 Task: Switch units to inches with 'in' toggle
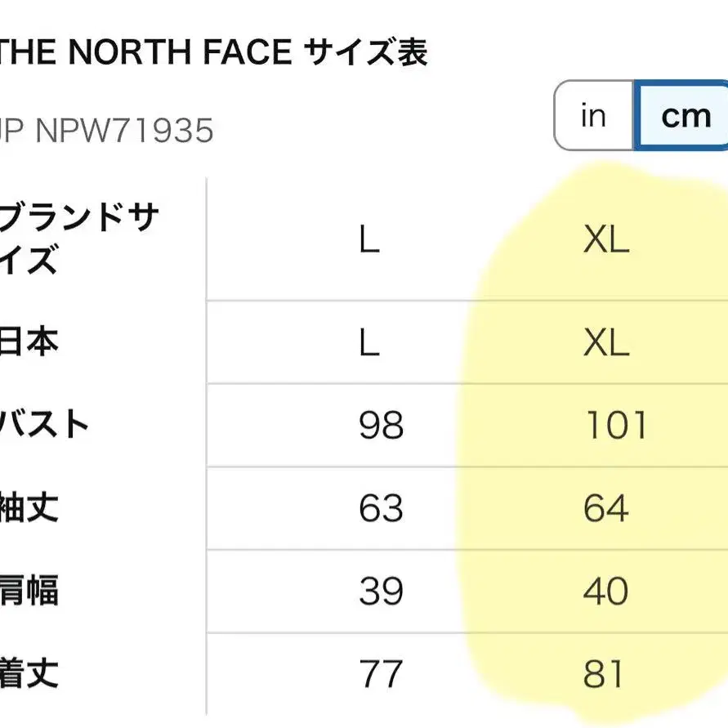[593, 116]
